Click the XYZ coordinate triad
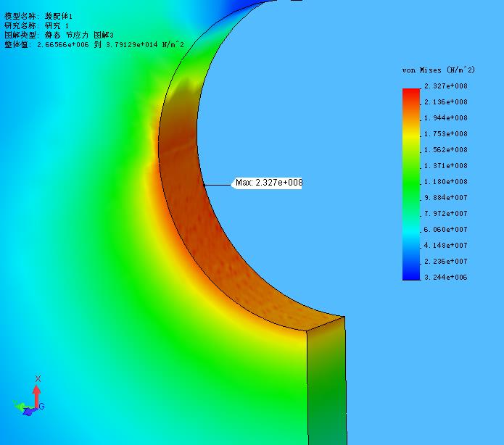 (29, 396)
